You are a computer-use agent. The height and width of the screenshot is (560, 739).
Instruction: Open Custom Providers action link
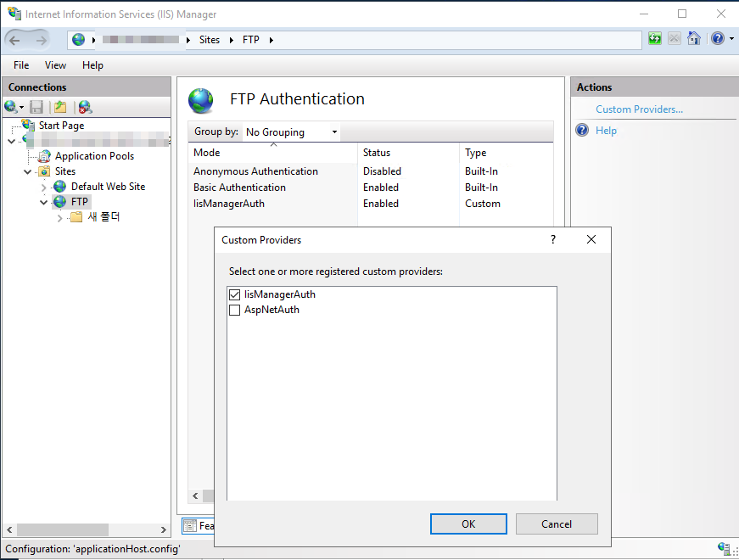click(639, 109)
